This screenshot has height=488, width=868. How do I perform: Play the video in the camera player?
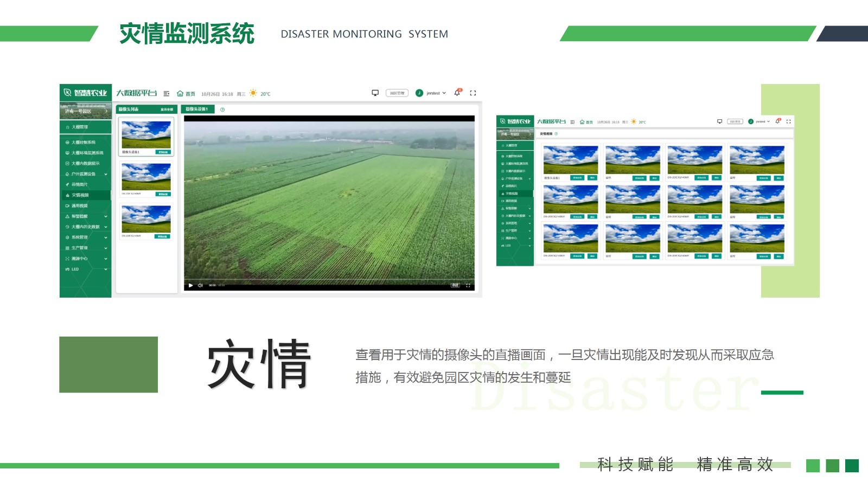pos(190,285)
